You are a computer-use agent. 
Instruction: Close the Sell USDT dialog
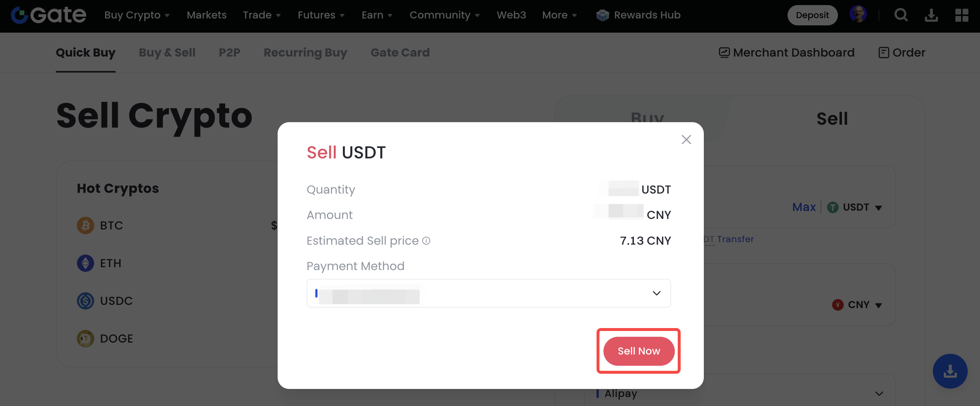click(686, 140)
